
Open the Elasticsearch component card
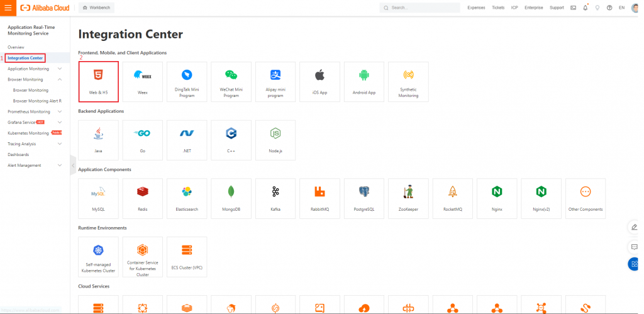[187, 198]
